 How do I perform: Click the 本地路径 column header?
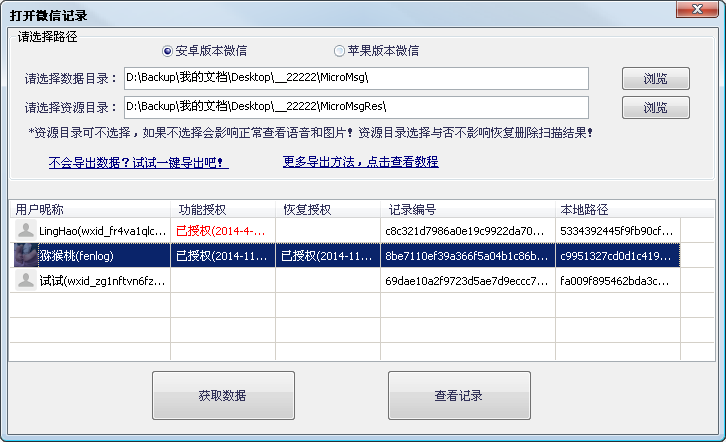[x=618, y=210]
